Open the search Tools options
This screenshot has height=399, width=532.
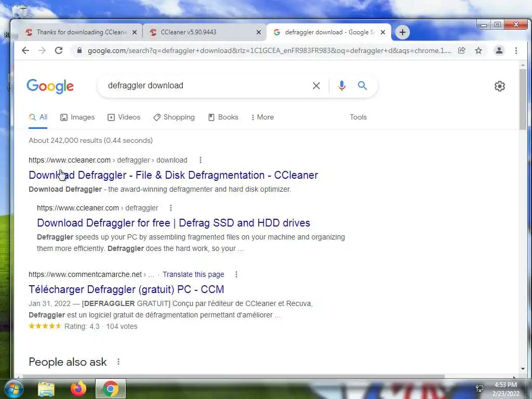pos(358,117)
